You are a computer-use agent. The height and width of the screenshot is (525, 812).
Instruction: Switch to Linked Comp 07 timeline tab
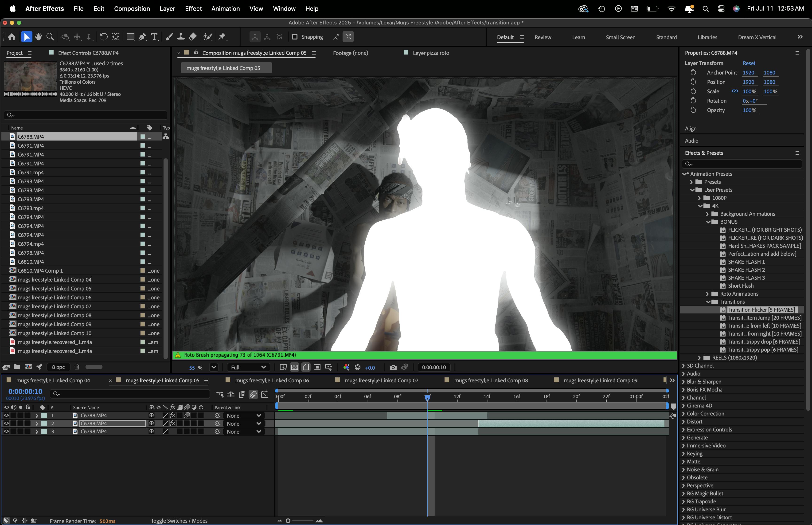(381, 380)
